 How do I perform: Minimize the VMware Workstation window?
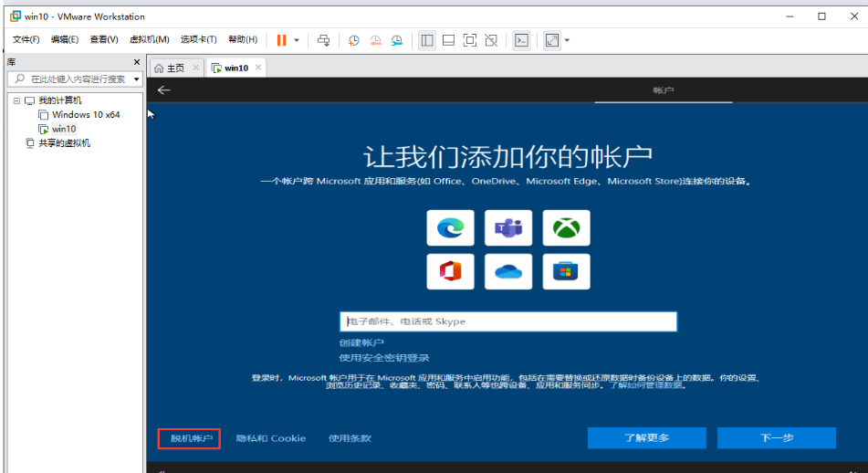click(790, 16)
